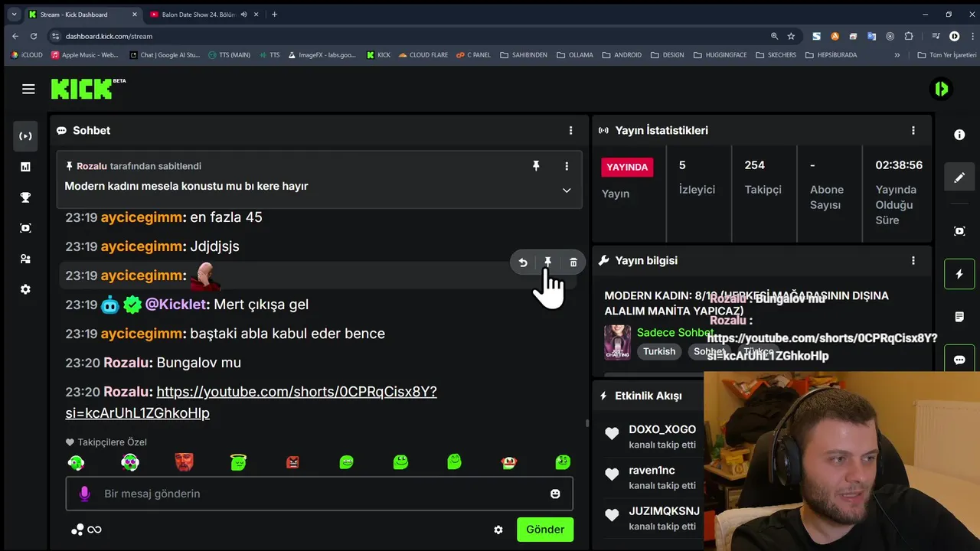Open the browser tab search dropdown
This screenshot has width=980, height=551.
[14, 15]
